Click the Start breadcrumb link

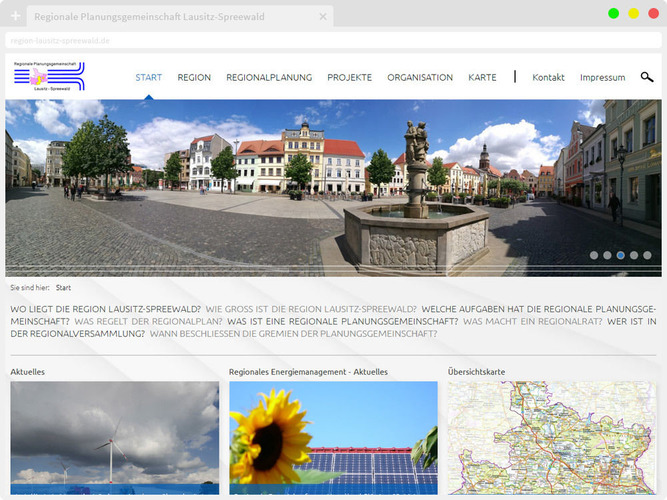[x=63, y=287]
